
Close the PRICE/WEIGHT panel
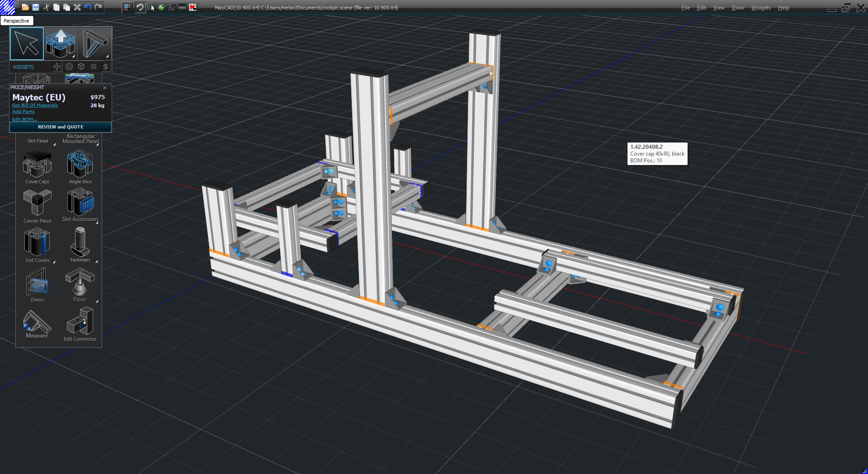coord(105,88)
